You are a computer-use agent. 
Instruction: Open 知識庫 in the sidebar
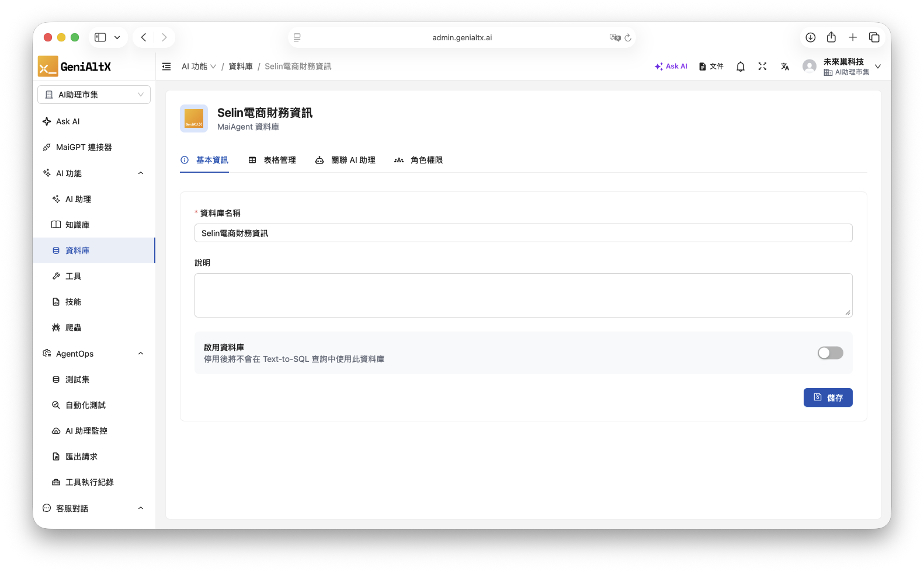[x=77, y=225]
